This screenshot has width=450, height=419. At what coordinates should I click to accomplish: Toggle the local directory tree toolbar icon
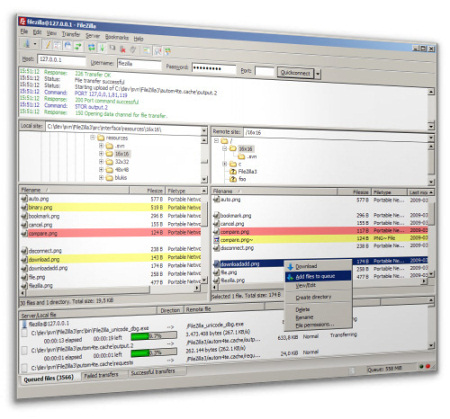[x=57, y=45]
